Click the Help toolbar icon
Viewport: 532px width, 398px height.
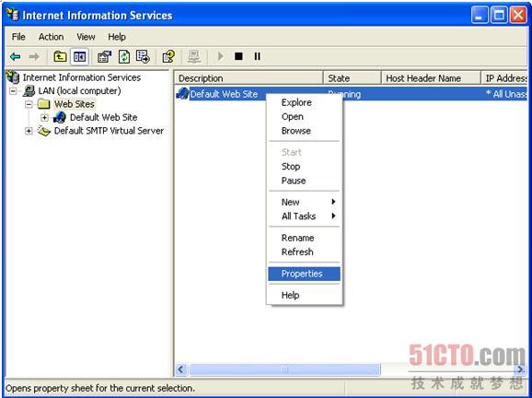coord(168,56)
